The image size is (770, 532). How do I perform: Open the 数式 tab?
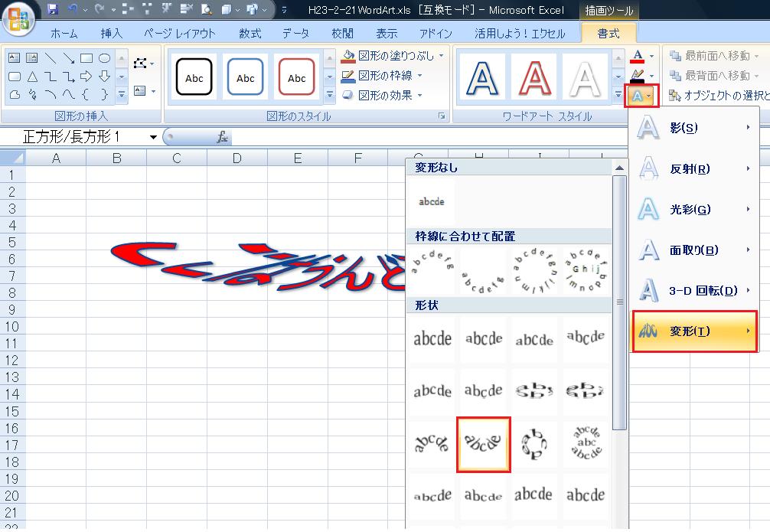250,34
